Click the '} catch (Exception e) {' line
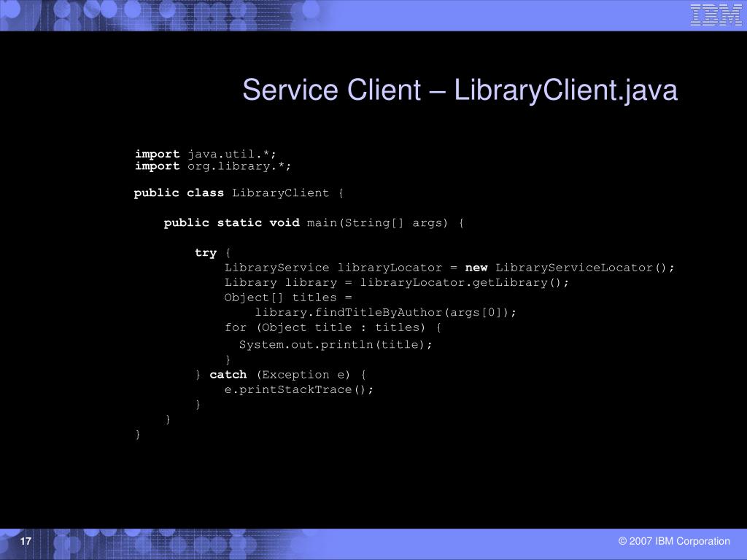 click(x=281, y=375)
